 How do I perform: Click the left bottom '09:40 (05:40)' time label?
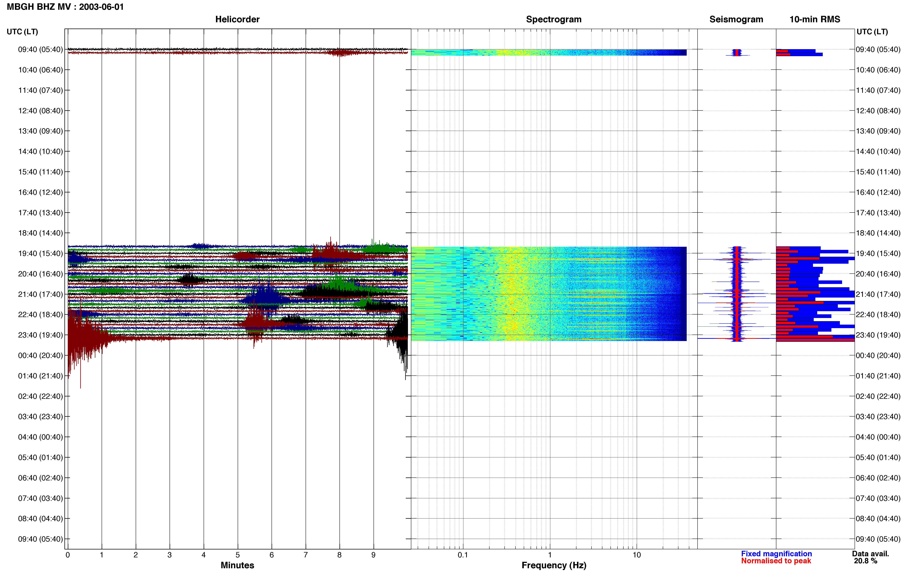(41, 539)
